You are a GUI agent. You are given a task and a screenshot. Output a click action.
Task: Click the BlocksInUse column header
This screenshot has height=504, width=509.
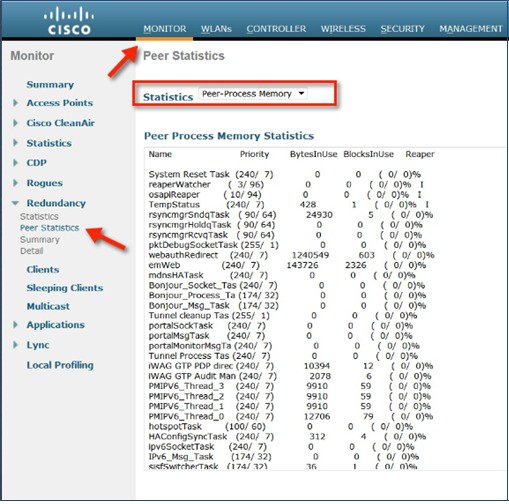(368, 154)
